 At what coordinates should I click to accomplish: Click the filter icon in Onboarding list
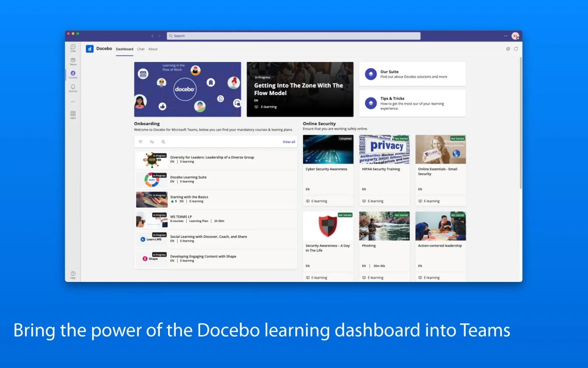(x=140, y=142)
